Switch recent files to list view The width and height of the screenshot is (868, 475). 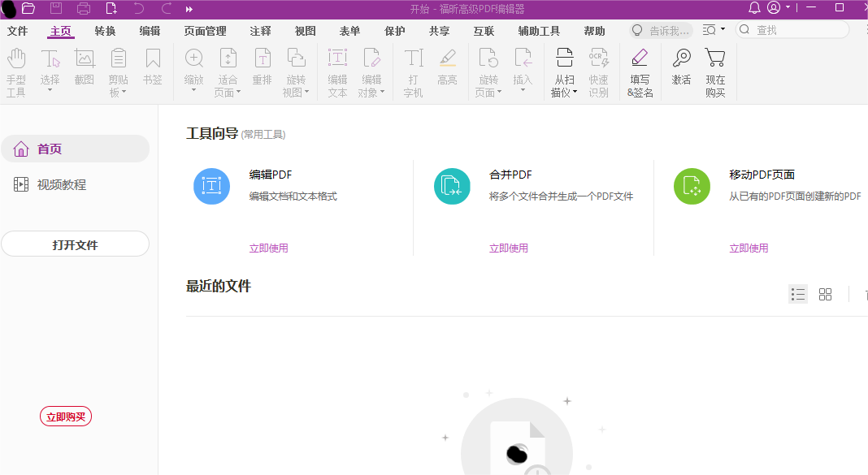click(797, 294)
